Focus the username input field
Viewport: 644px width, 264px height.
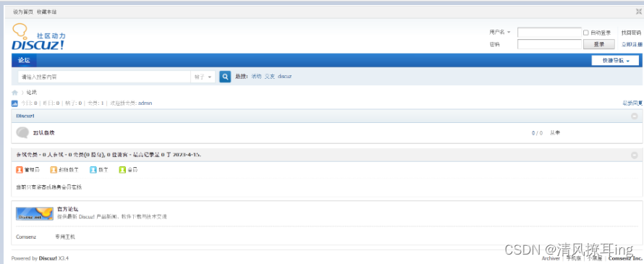click(x=549, y=33)
